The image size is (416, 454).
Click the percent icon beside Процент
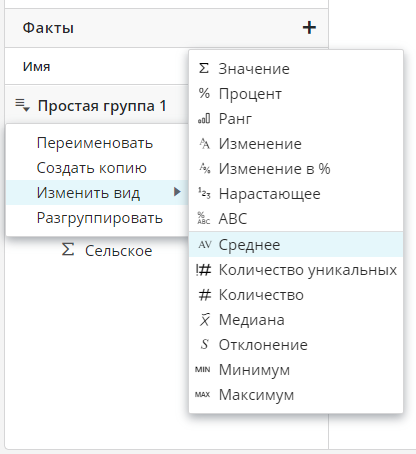click(204, 93)
